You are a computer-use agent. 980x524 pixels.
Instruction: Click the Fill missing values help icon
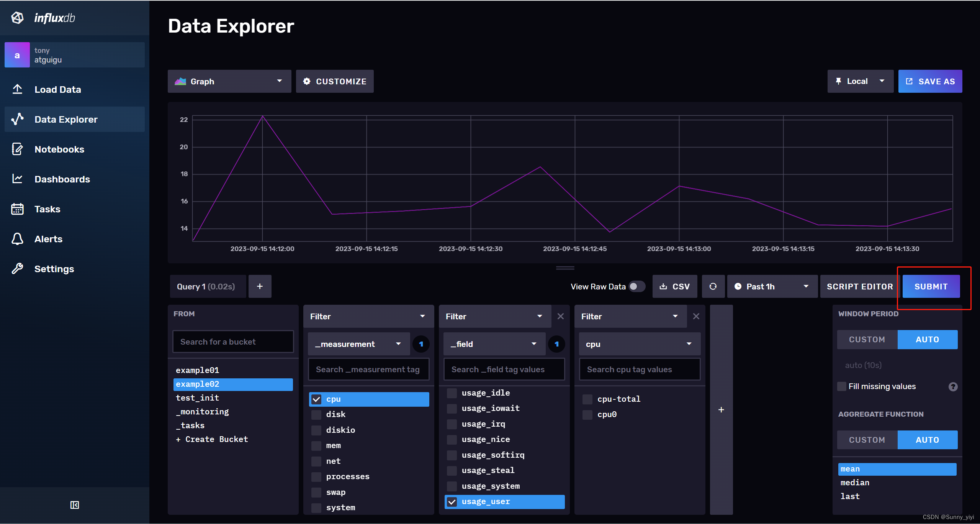[x=953, y=387]
